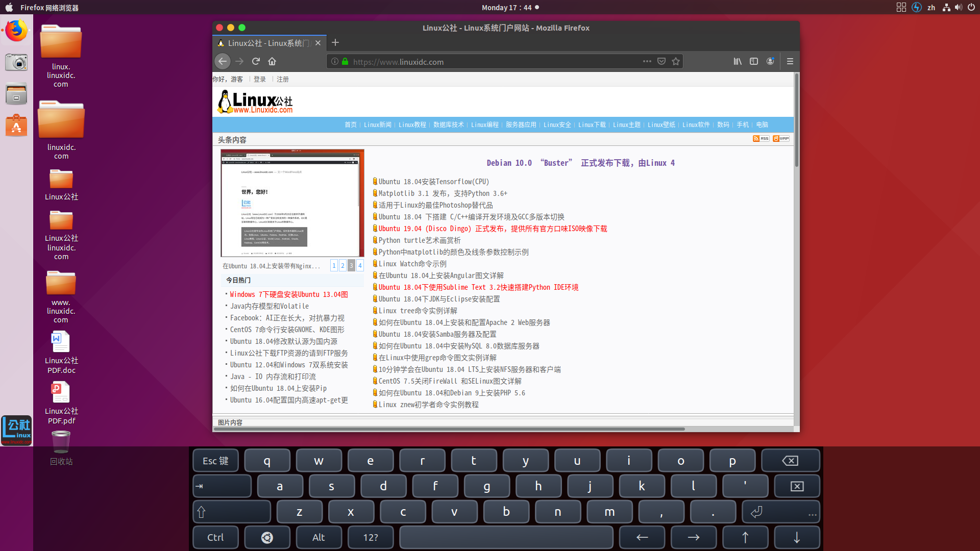Toggle the Alt key on the keyboard
The height and width of the screenshot is (551, 980).
(318, 537)
